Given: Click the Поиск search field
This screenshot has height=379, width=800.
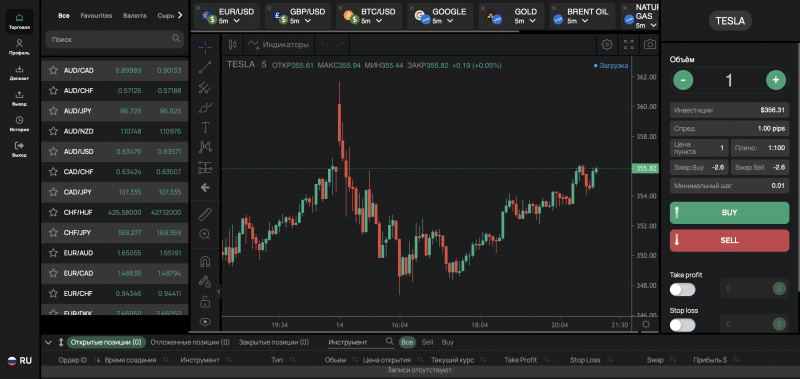Looking at the screenshot, I should coord(114,39).
